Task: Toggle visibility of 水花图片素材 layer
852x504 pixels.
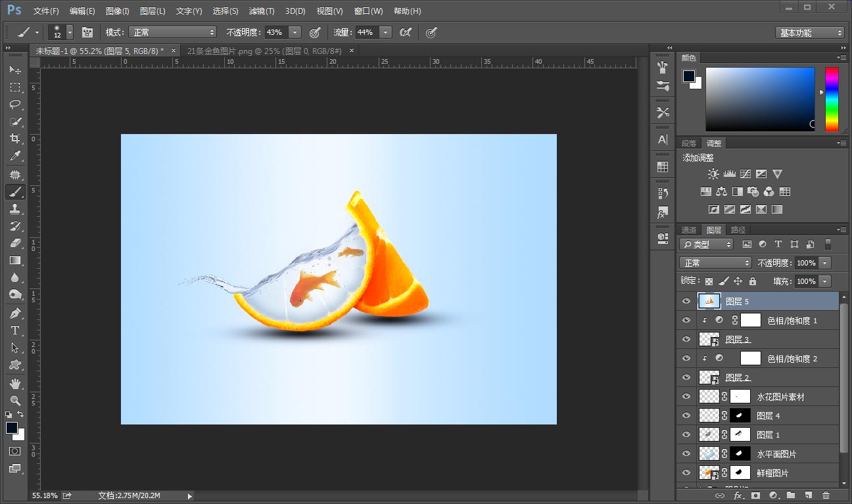Action: [x=686, y=396]
